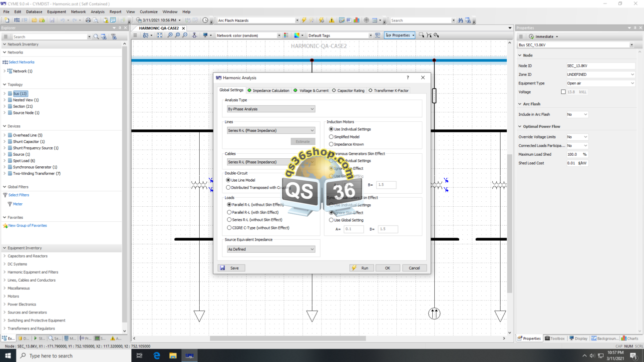Click the Select Networks link

(21, 62)
